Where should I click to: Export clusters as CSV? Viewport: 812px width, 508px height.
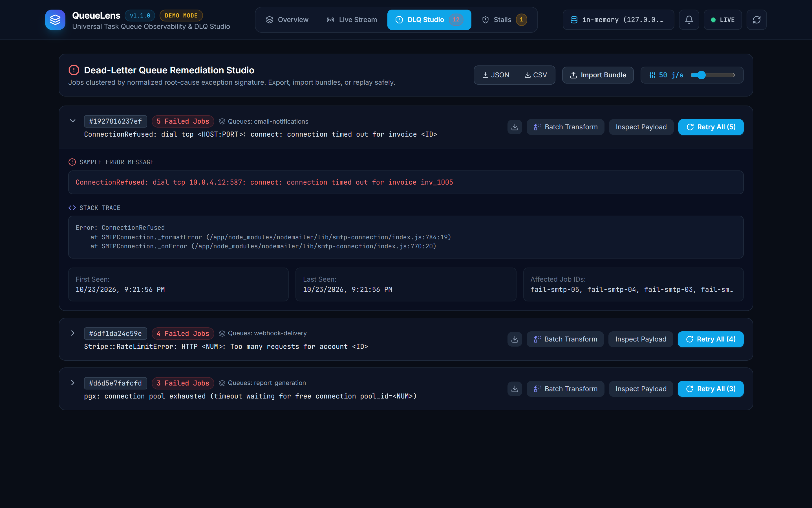pyautogui.click(x=535, y=75)
